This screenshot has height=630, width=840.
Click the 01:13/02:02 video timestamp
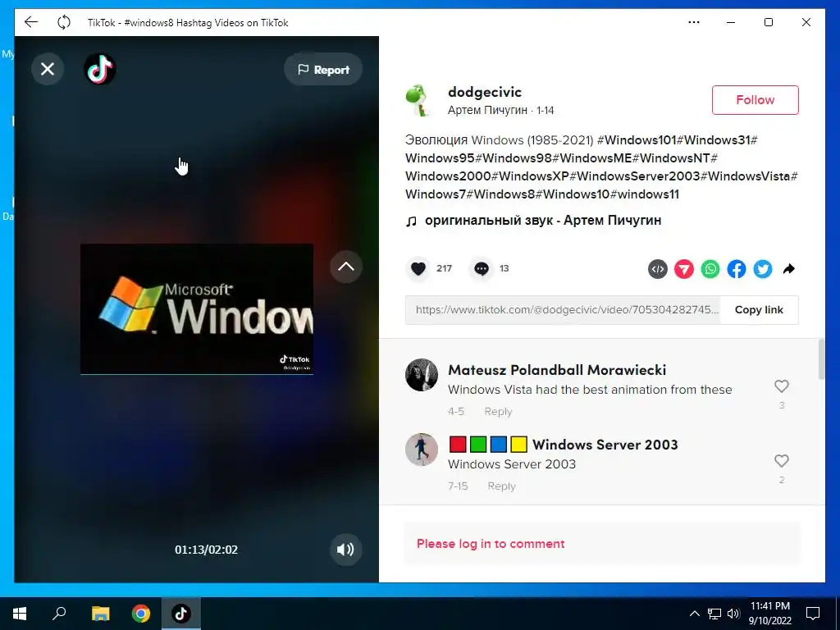206,550
